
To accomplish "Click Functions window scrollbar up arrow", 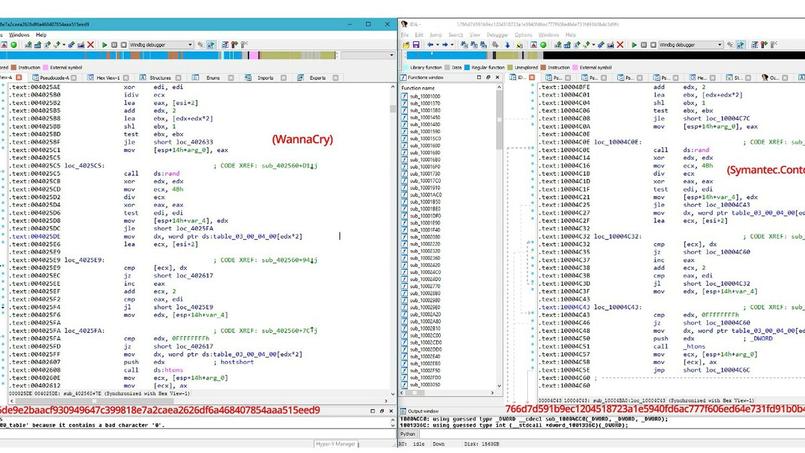I will [x=499, y=88].
